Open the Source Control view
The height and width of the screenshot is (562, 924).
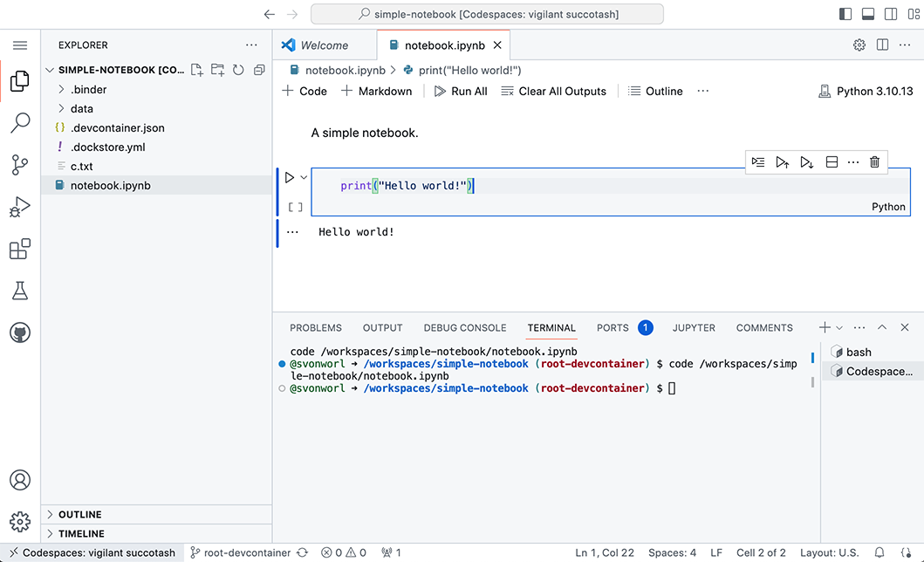click(x=19, y=165)
